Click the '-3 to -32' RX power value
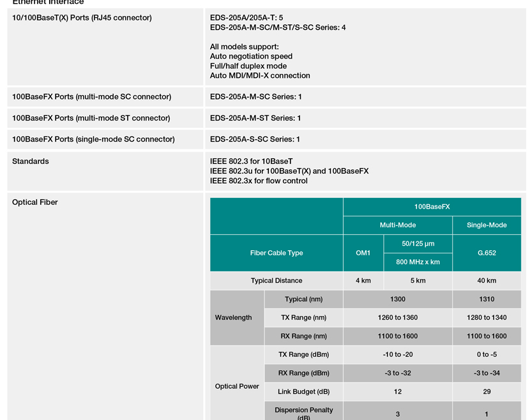Image resolution: width=530 pixels, height=420 pixels. coord(398,373)
